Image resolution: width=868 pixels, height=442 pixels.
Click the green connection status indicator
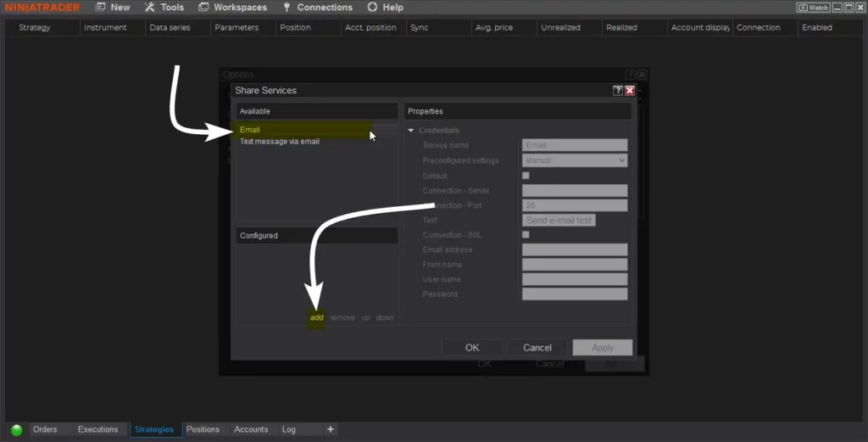tap(17, 430)
